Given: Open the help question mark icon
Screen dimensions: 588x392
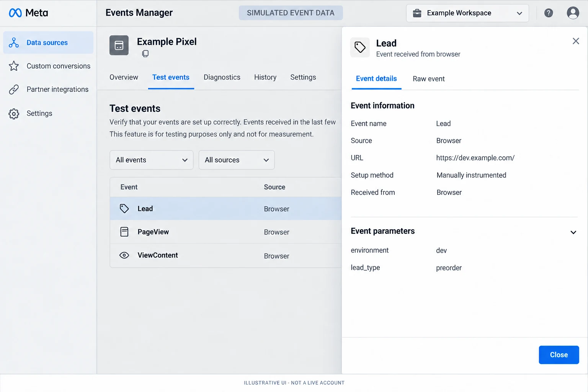Looking at the screenshot, I should click(549, 13).
